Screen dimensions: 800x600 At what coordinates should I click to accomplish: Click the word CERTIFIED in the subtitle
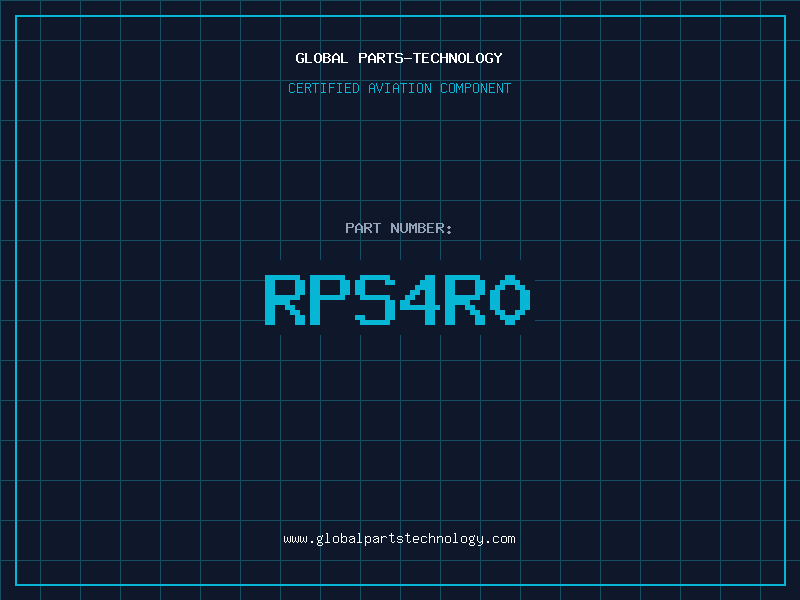coord(324,88)
